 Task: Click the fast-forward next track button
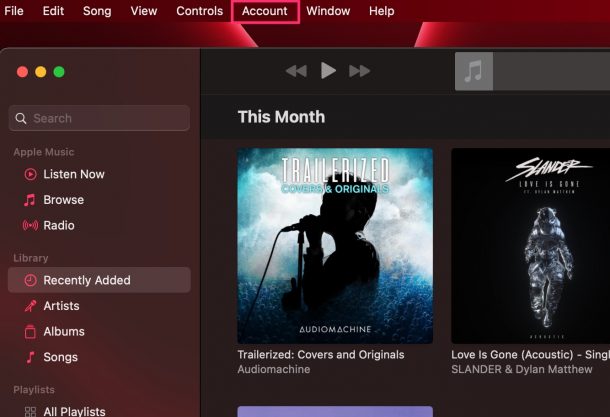pos(359,71)
